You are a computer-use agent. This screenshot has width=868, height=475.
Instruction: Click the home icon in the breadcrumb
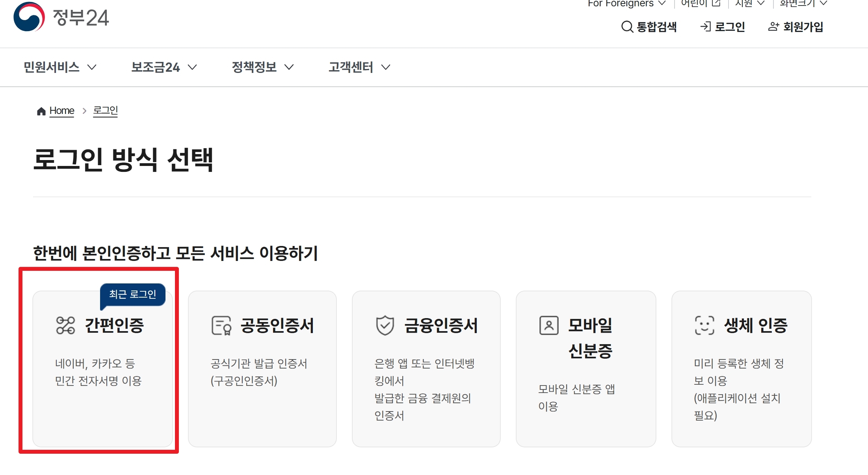41,112
